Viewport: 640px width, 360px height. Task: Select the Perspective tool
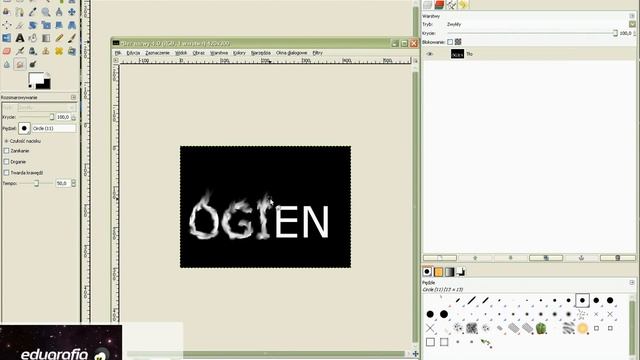click(x=72, y=25)
